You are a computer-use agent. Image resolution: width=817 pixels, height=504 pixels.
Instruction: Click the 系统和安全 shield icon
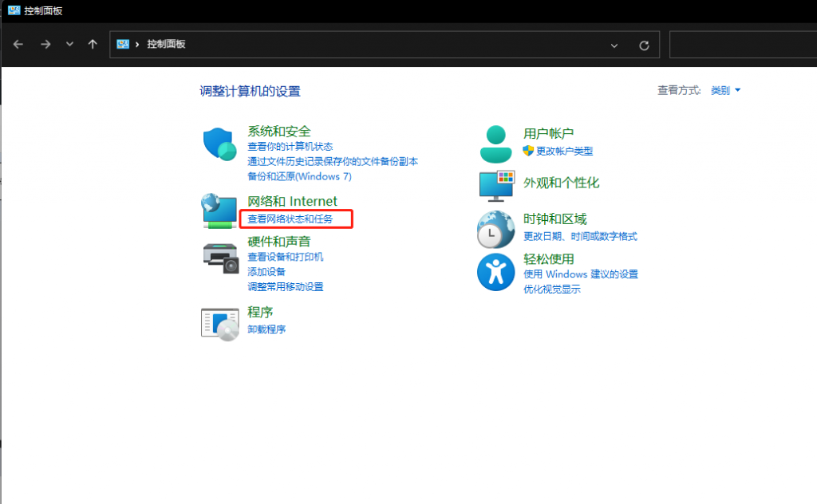pyautogui.click(x=219, y=144)
